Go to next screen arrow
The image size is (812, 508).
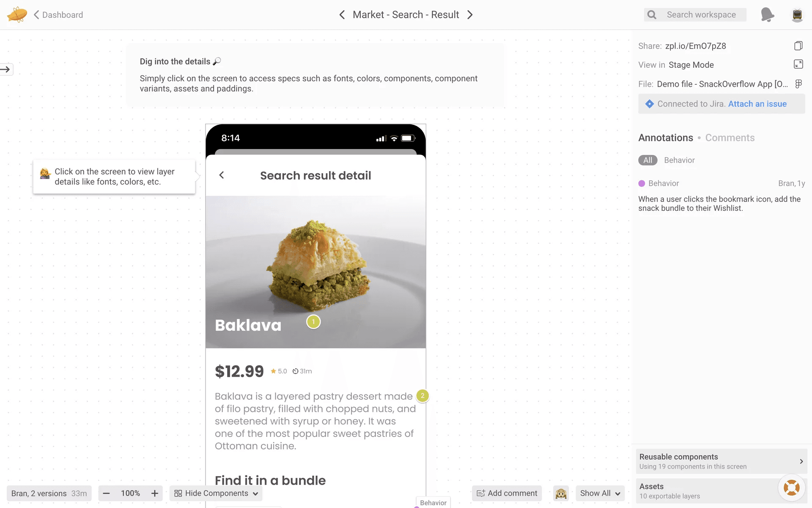tap(470, 15)
